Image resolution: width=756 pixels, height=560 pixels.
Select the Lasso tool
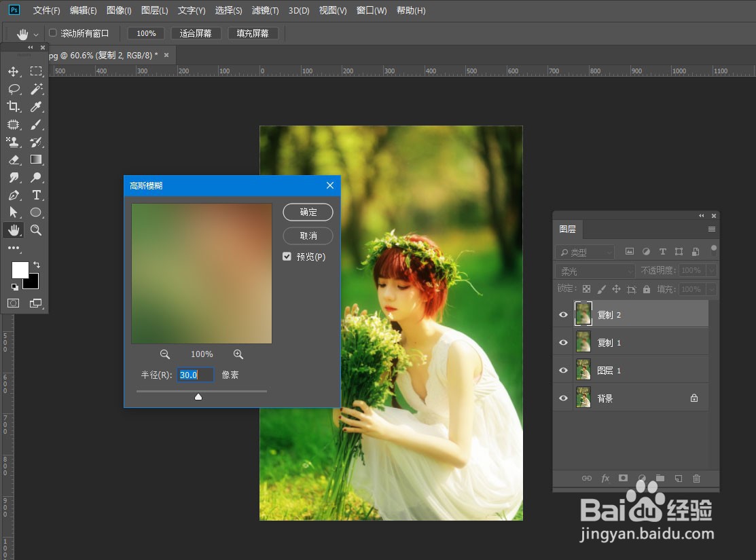(x=14, y=89)
